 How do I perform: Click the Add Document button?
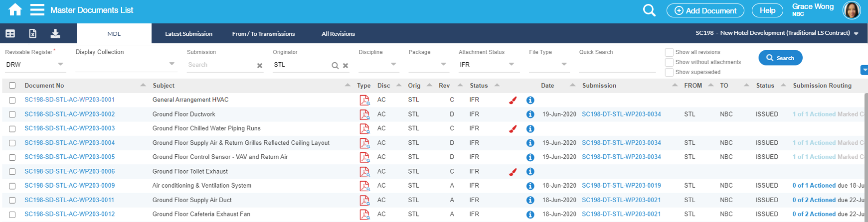(705, 10)
